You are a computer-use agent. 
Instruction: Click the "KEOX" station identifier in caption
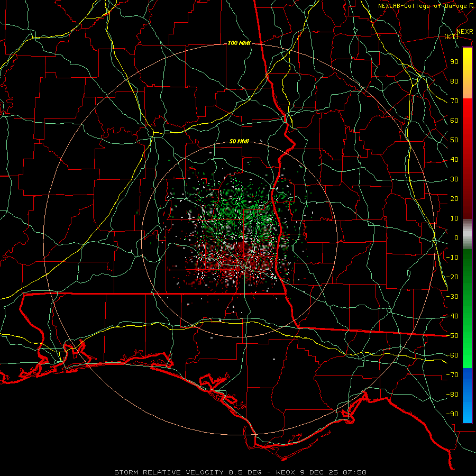pyautogui.click(x=286, y=472)
